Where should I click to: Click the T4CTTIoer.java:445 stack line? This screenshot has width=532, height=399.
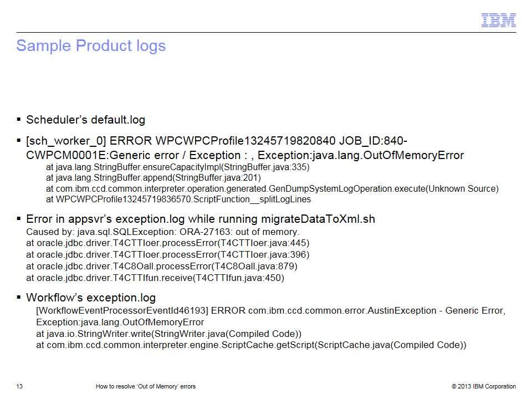coord(167,243)
